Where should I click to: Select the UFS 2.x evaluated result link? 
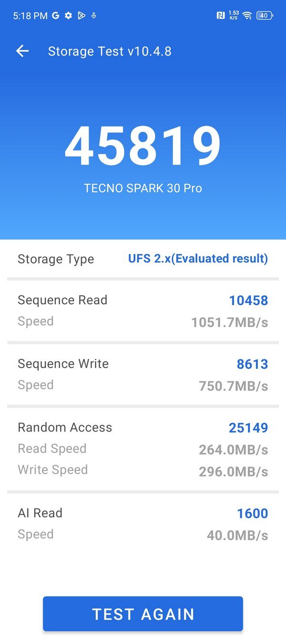coord(198,259)
